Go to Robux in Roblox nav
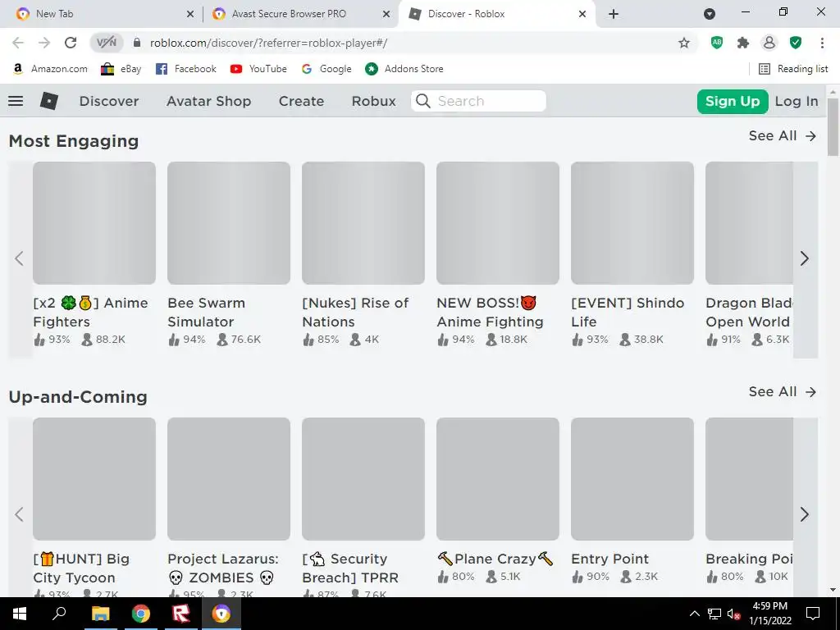 tap(374, 101)
